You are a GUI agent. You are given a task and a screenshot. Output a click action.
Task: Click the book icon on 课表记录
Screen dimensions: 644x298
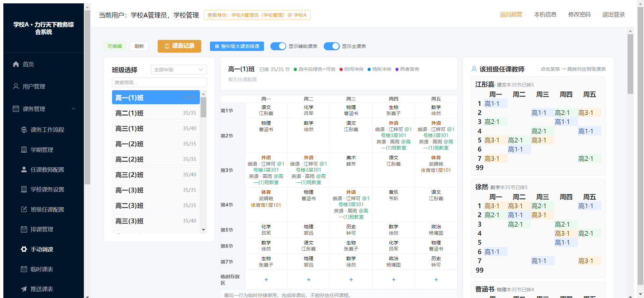point(167,46)
